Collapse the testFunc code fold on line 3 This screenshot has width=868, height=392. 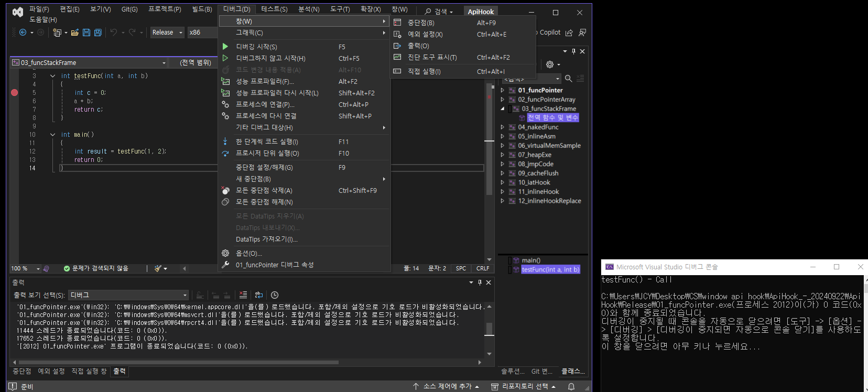(53, 76)
